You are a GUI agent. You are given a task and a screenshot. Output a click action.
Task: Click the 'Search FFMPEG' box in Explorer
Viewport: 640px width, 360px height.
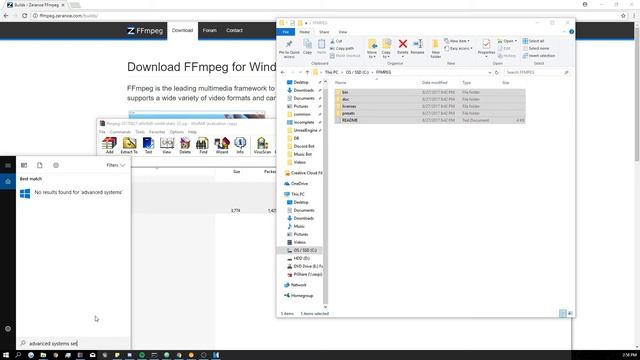pyautogui.click(x=536, y=72)
